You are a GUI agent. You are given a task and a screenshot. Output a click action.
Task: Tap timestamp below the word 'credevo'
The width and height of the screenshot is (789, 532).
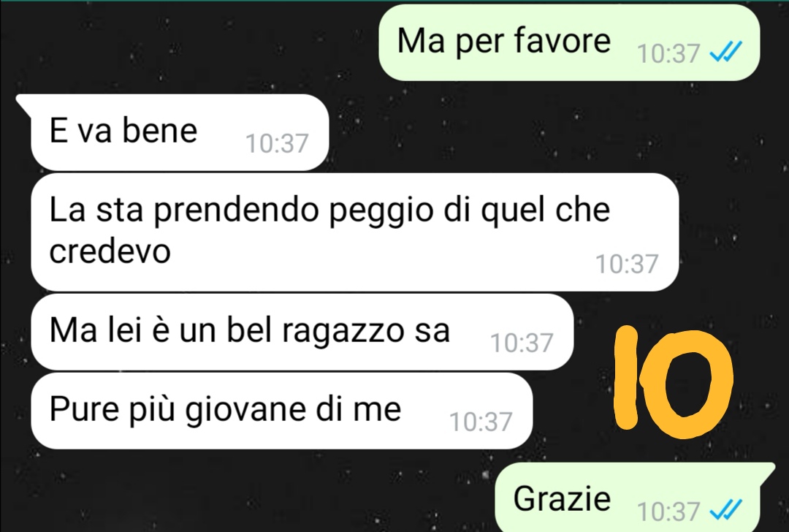point(627,264)
